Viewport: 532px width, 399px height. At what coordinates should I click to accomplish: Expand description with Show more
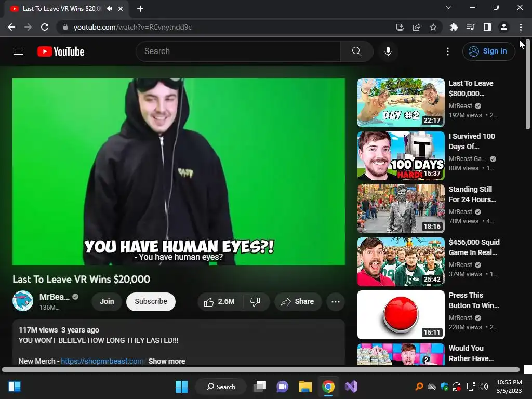167,361
